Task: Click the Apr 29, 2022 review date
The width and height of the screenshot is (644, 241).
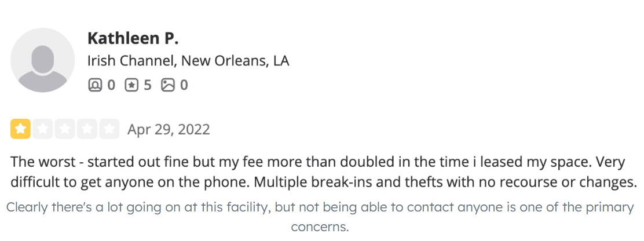Action: (x=169, y=130)
